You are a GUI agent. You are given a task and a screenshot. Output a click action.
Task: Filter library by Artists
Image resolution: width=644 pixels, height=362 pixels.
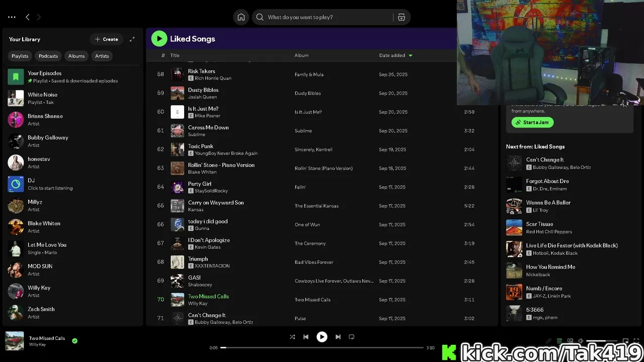pos(102,56)
